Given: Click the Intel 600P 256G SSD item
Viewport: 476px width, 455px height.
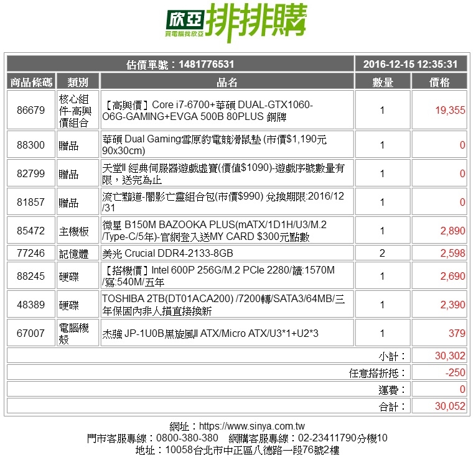Looking at the screenshot, I should click(227, 275).
